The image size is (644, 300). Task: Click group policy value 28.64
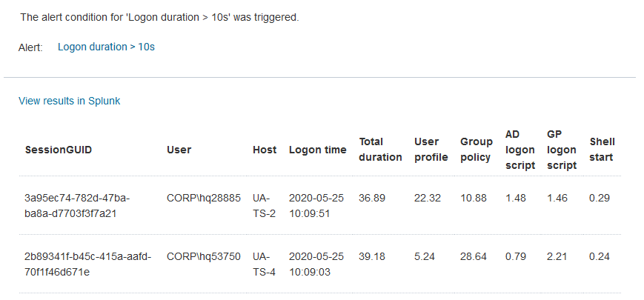pyautogui.click(x=473, y=257)
